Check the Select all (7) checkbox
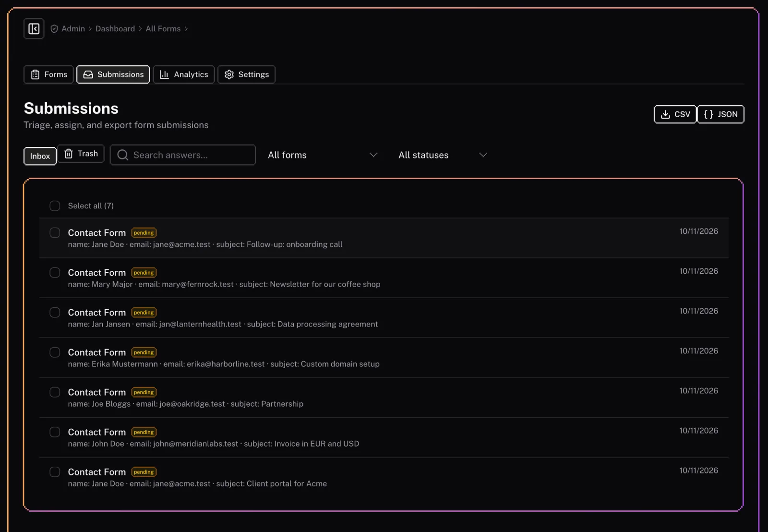The height and width of the screenshot is (532, 768). tap(55, 206)
